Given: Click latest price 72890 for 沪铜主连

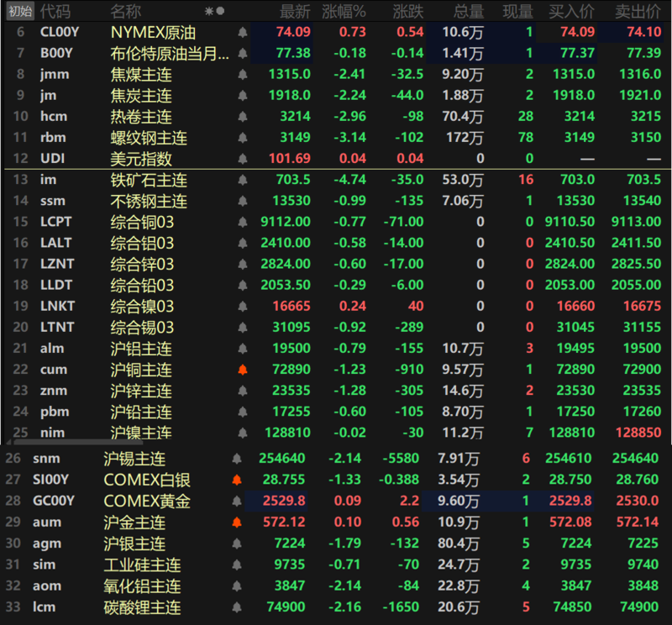Looking at the screenshot, I should click(x=291, y=370).
